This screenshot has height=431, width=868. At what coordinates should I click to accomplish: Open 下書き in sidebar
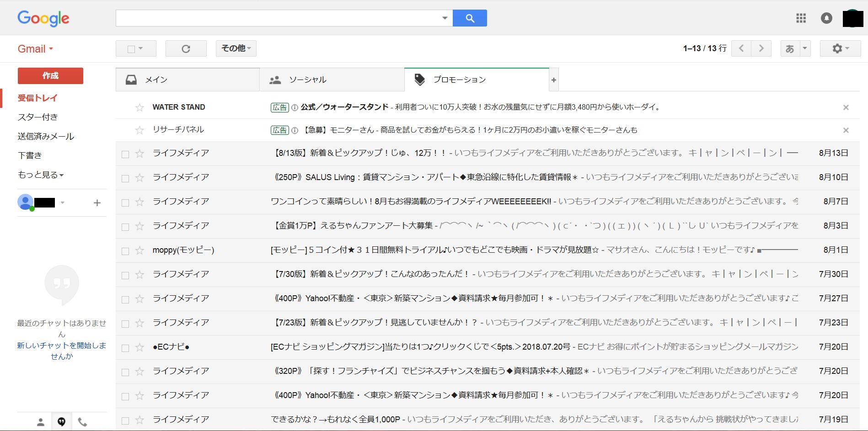(30, 156)
